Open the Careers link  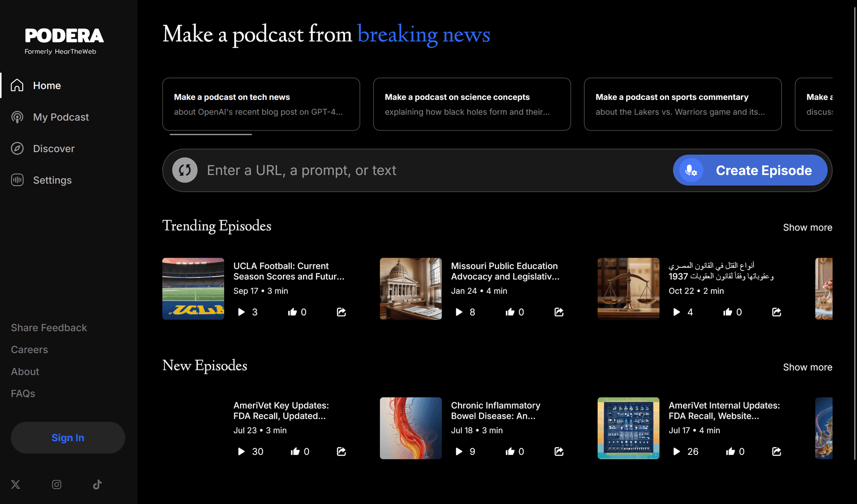(x=29, y=350)
